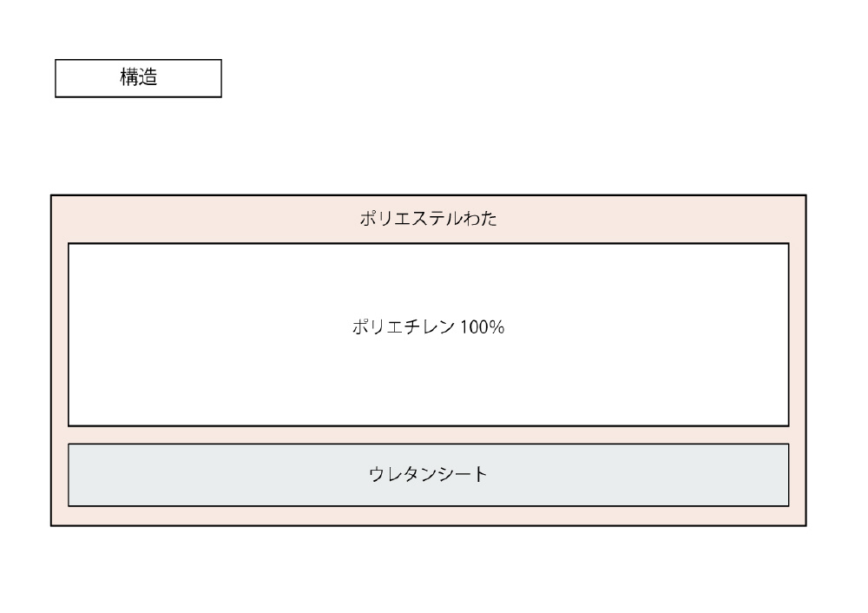Select the 構造 heading text
The image size is (868, 613).
point(138,77)
